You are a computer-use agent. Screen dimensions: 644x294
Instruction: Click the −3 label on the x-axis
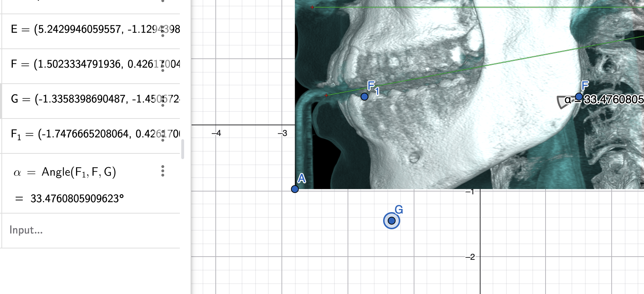(x=282, y=133)
